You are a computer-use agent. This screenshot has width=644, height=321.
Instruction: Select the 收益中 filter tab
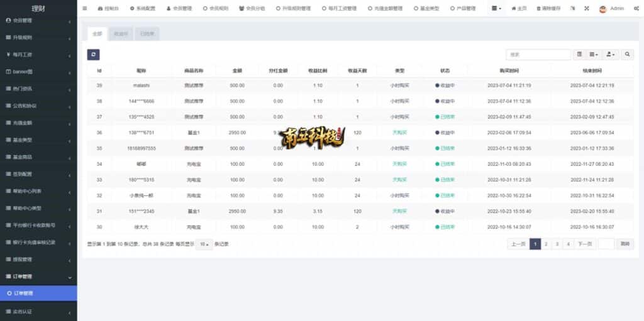point(121,34)
